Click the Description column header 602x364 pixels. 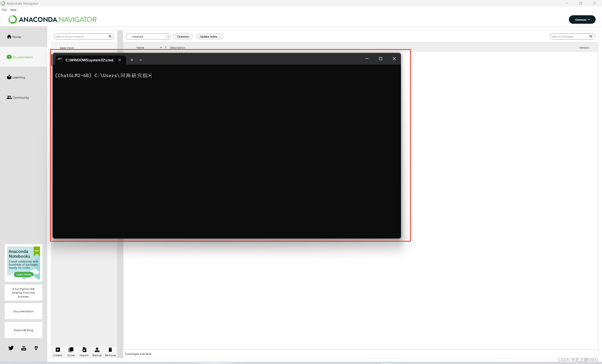coord(178,48)
